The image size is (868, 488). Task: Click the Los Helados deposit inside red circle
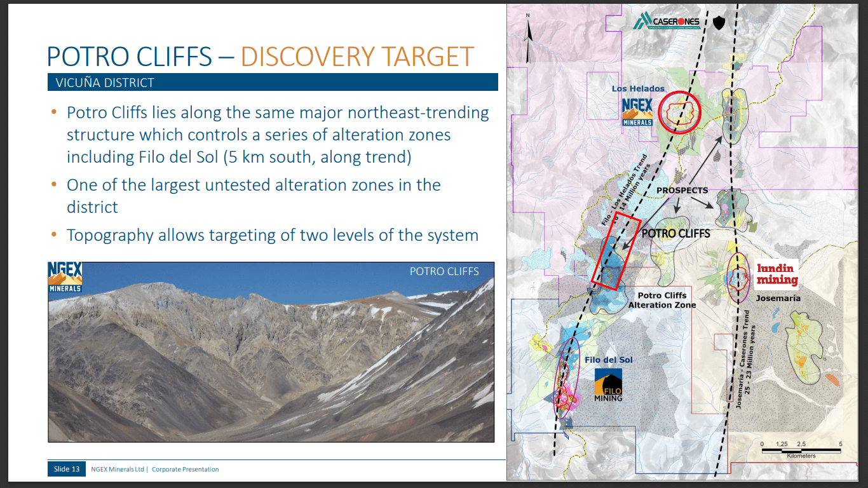[680, 112]
